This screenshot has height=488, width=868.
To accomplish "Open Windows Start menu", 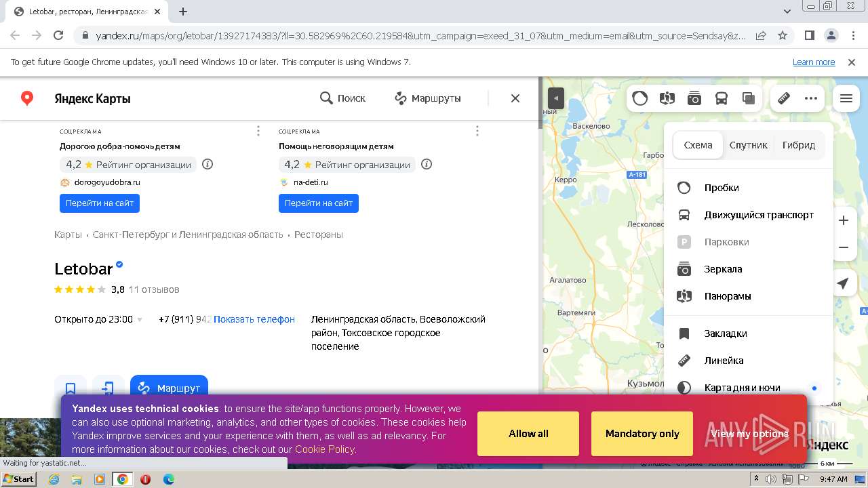I will point(18,479).
